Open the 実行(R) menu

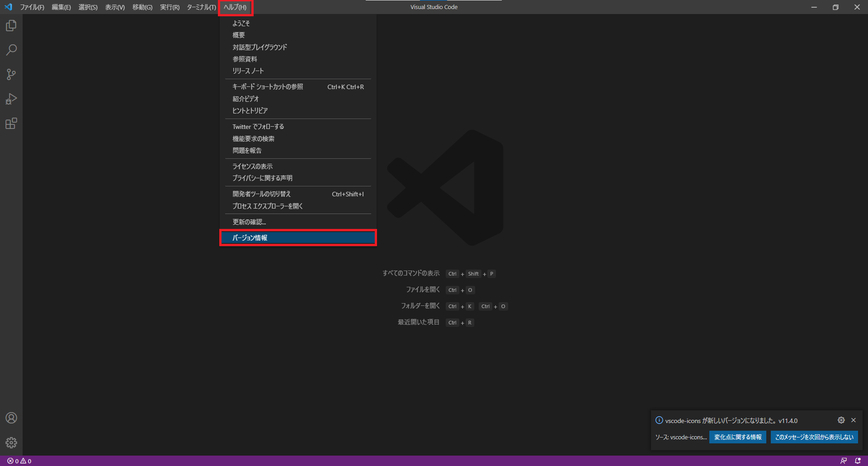coord(170,7)
